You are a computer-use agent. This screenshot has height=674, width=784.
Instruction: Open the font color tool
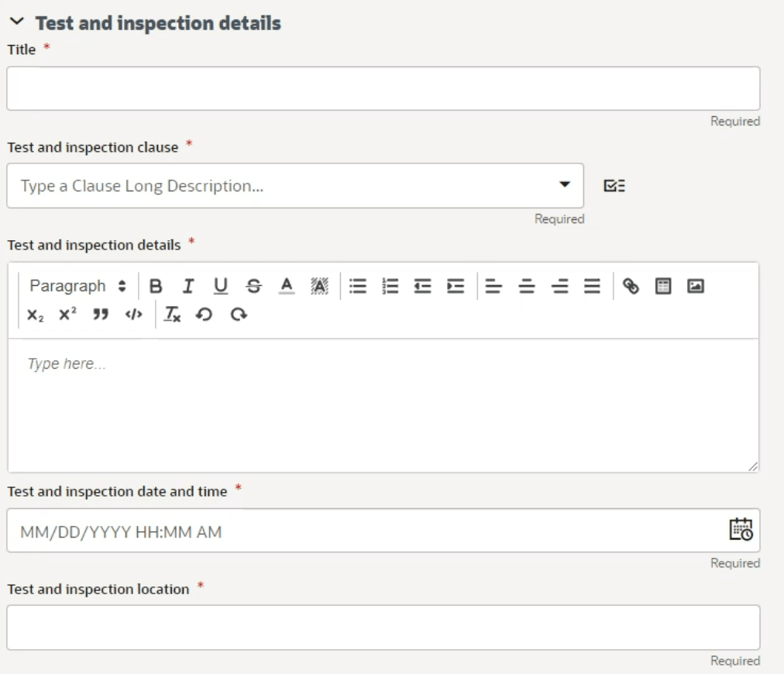coord(285,286)
